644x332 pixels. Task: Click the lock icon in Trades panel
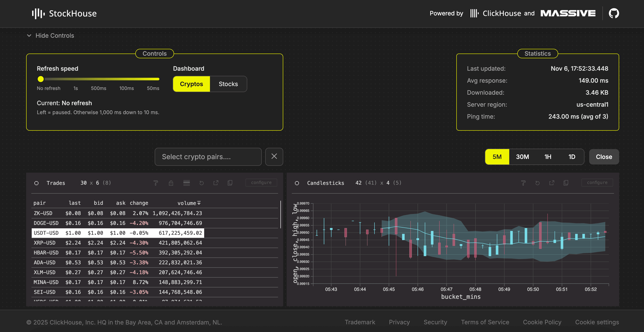(171, 183)
